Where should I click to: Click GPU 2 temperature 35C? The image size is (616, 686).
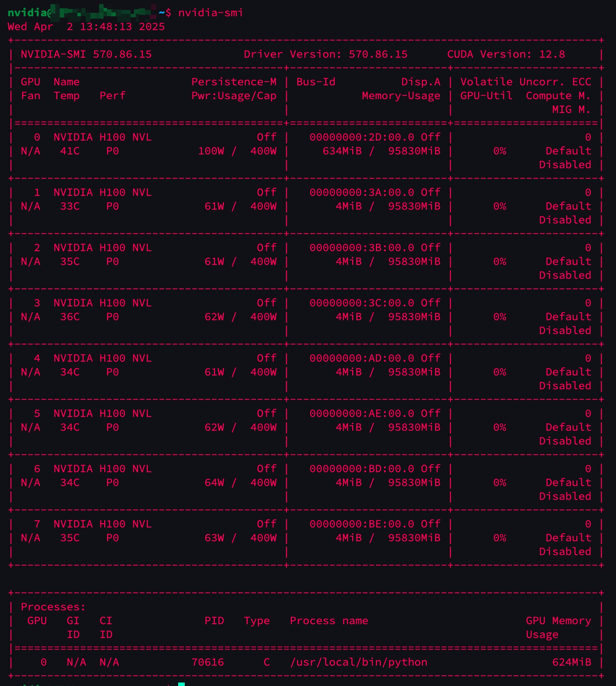coord(70,261)
